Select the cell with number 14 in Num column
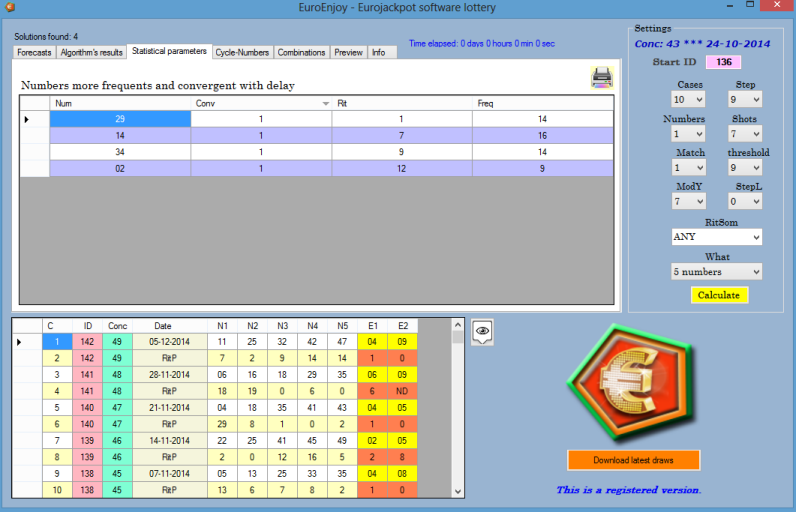Viewport: 796px width, 512px height. coord(120,135)
